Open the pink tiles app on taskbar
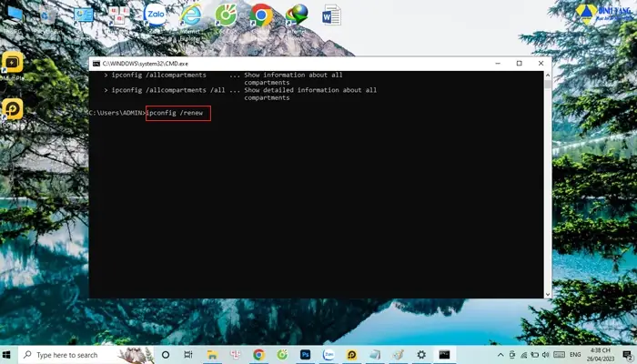The image size is (637, 364). [235, 355]
